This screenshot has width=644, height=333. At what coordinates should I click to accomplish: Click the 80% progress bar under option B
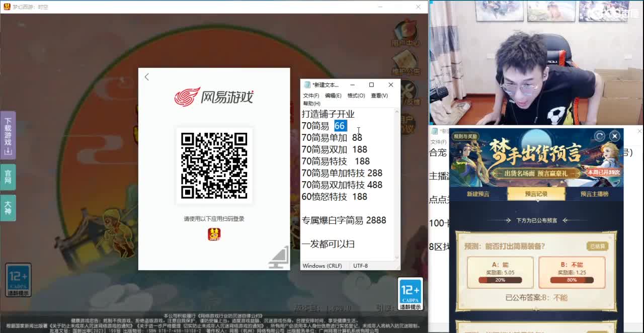tap(572, 280)
